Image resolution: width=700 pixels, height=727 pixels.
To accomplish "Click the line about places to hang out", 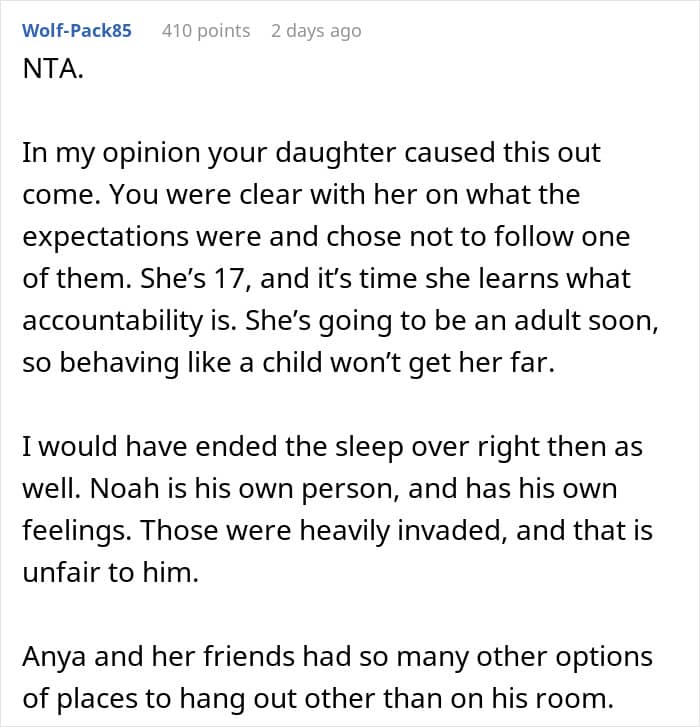I will (318, 698).
